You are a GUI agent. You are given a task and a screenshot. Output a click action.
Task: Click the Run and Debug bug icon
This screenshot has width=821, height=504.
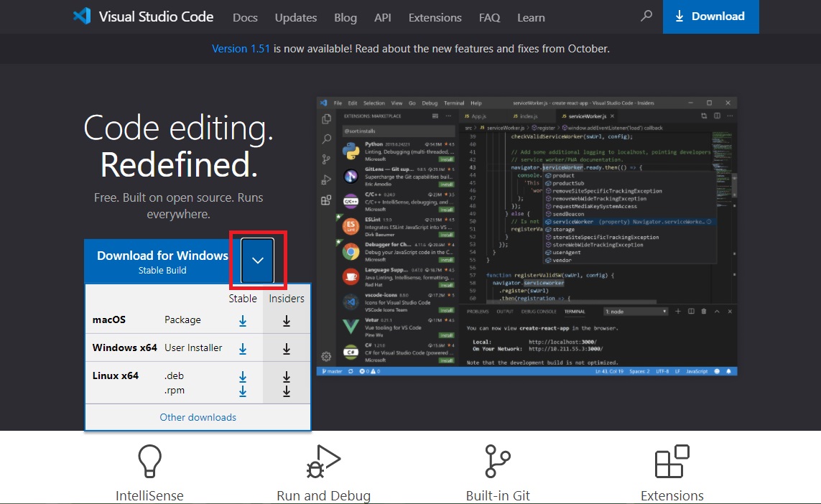click(323, 461)
